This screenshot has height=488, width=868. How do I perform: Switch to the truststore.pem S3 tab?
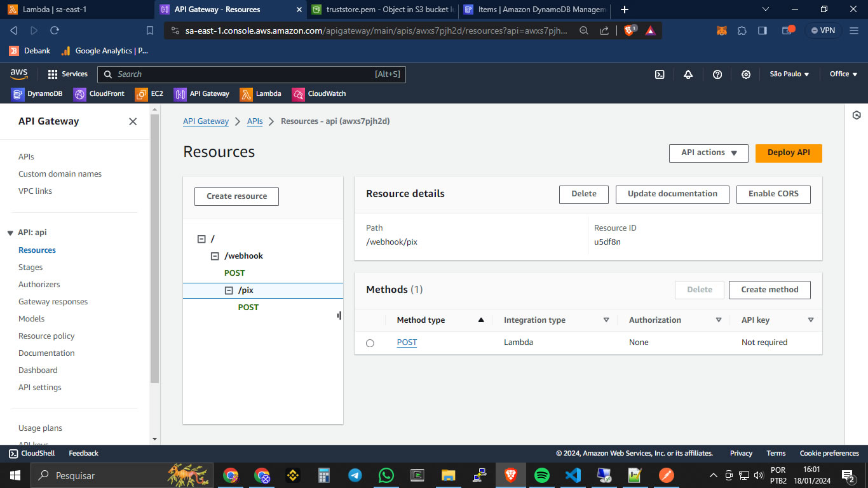[383, 10]
